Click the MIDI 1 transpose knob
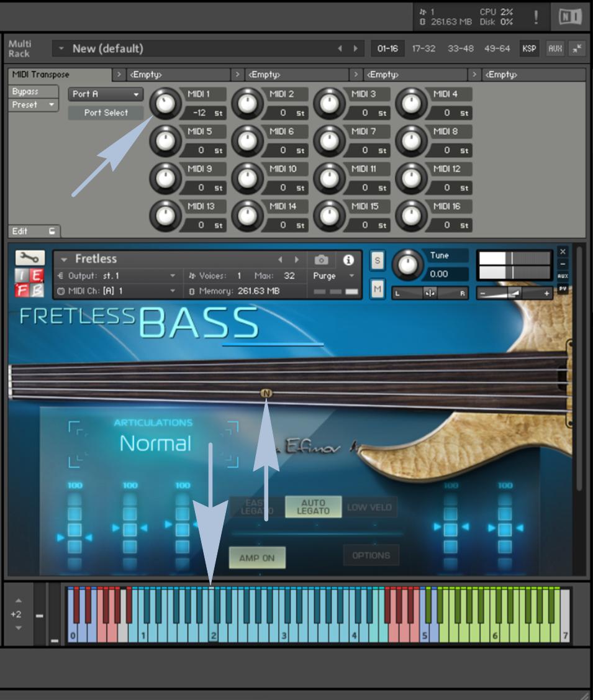The width and height of the screenshot is (593, 700). click(x=165, y=104)
